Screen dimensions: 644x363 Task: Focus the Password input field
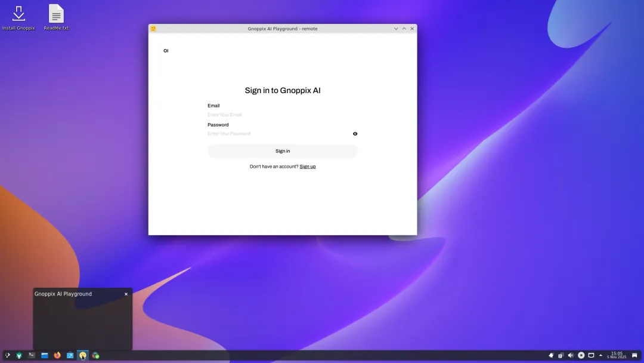click(279, 134)
